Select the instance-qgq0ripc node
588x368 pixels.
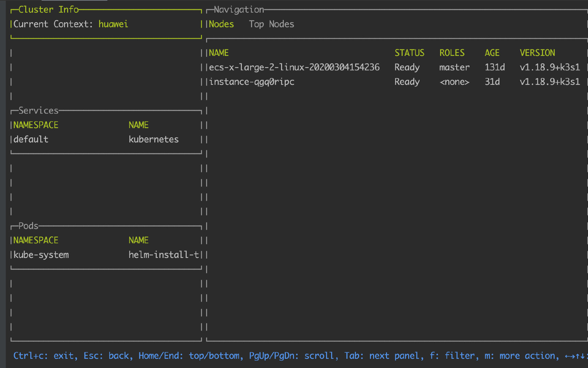point(251,82)
